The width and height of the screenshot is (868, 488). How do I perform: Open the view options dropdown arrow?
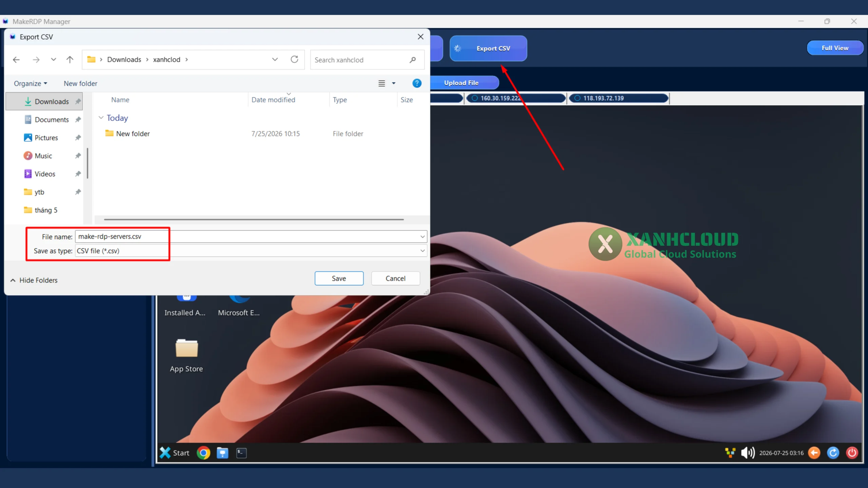(x=394, y=83)
